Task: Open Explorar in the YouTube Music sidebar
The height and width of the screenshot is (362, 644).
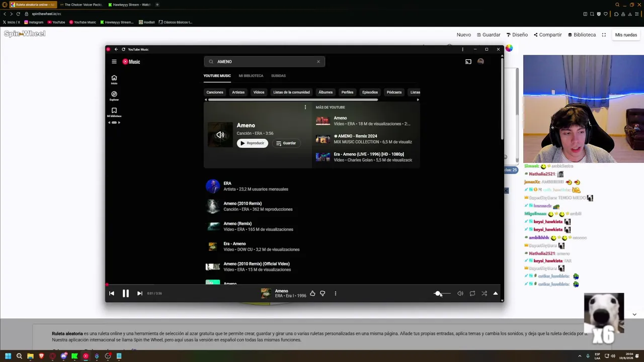Action: click(114, 96)
